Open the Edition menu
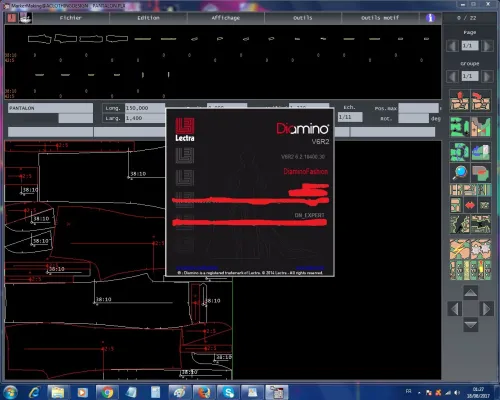This screenshot has height=400, width=500. (x=148, y=18)
